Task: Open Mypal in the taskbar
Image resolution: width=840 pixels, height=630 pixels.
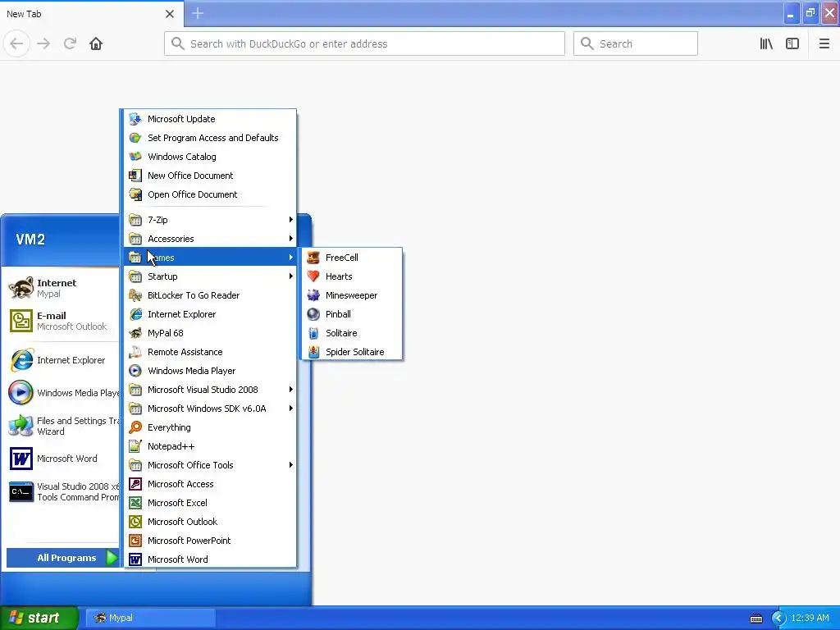Action: click(151, 618)
